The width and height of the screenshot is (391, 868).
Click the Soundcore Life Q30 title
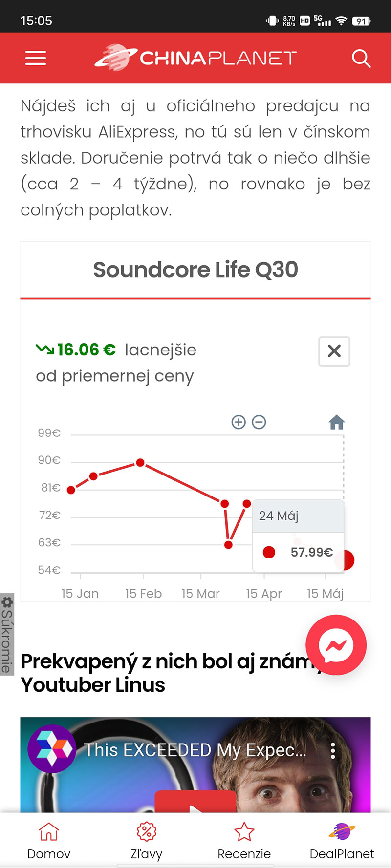pyautogui.click(x=195, y=269)
